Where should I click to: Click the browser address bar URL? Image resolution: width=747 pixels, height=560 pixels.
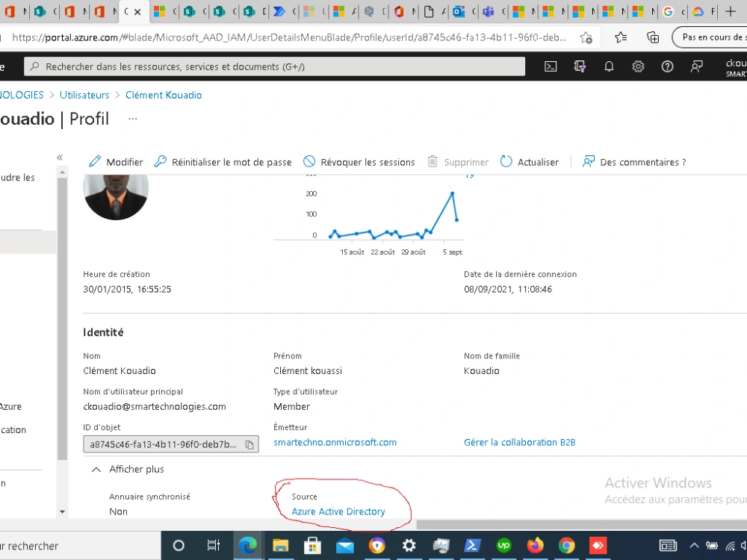[x=288, y=37]
